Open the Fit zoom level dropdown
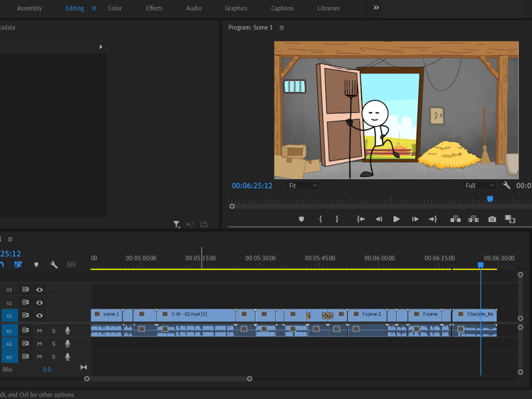 tap(302, 186)
